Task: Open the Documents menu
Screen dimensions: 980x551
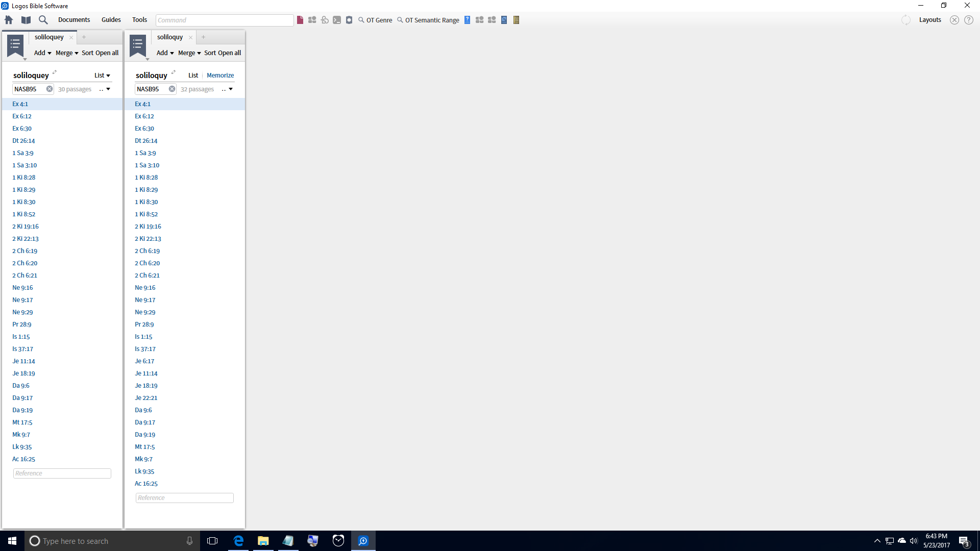Action: pyautogui.click(x=74, y=20)
